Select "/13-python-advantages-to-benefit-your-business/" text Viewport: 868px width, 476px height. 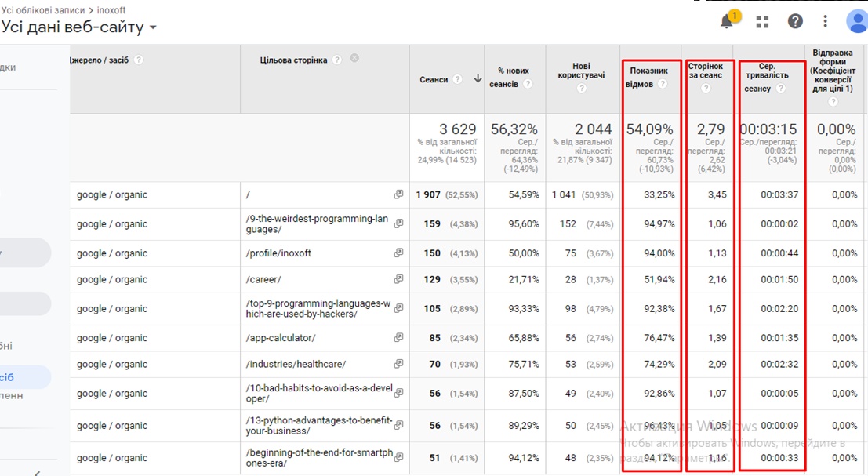pyautogui.click(x=319, y=426)
